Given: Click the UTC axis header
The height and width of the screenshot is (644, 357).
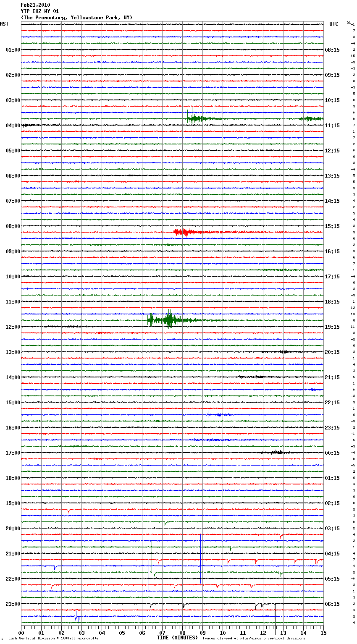Looking at the screenshot, I should click(334, 24).
